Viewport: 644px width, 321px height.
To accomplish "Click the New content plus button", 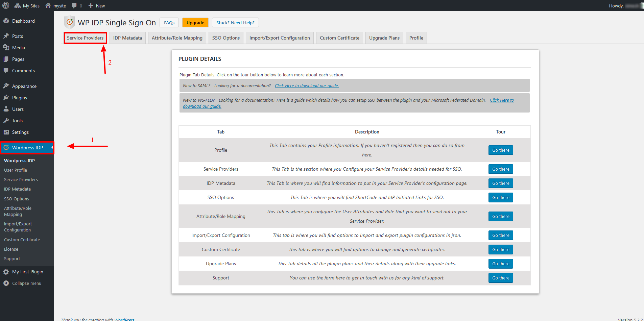I will pos(97,6).
